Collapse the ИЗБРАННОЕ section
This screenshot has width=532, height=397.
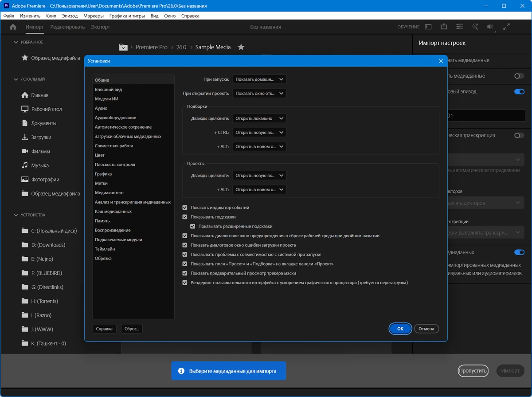click(x=16, y=42)
